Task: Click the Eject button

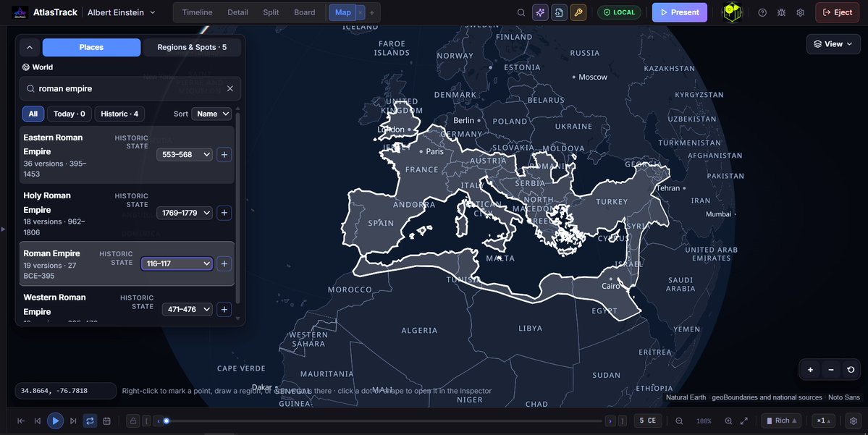Action: coord(837,12)
